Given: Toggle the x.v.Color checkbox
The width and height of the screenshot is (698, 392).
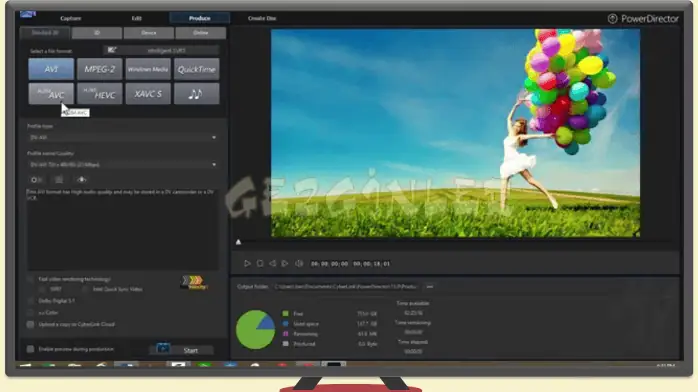Looking at the screenshot, I should pos(30,313).
